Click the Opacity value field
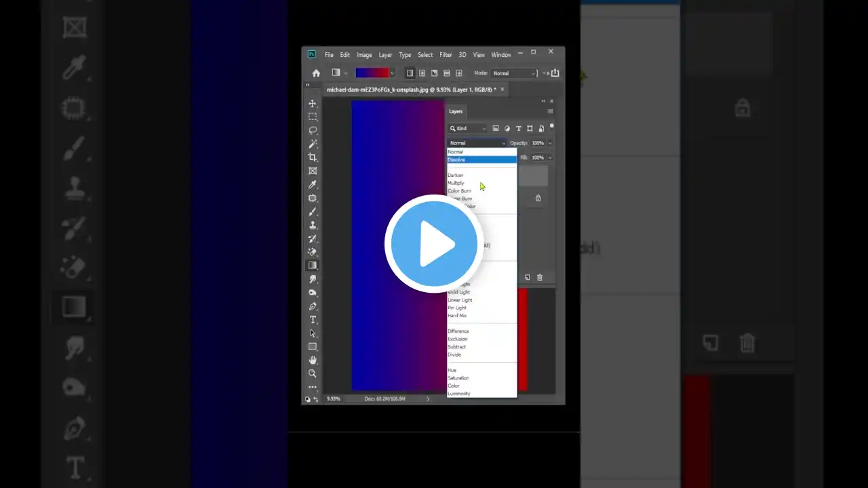The height and width of the screenshot is (488, 868). [538, 143]
